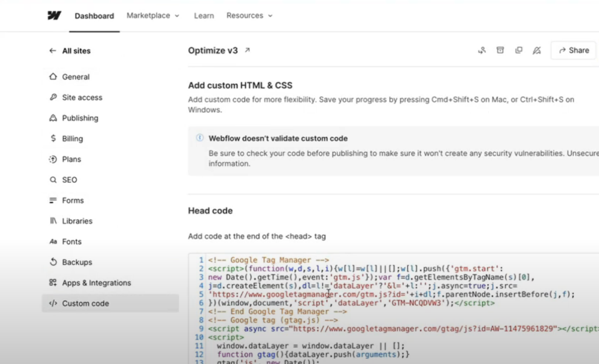Select Custom code in sidebar
Image resolution: width=599 pixels, height=364 pixels.
point(110,303)
